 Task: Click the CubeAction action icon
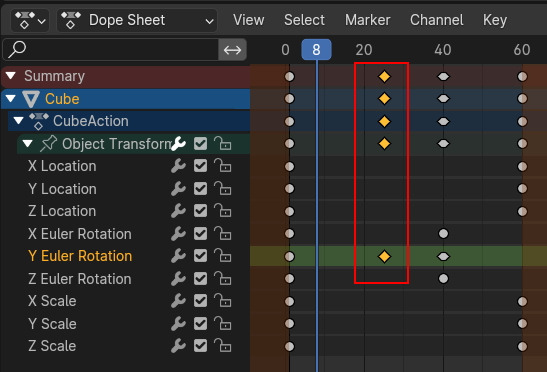39,121
